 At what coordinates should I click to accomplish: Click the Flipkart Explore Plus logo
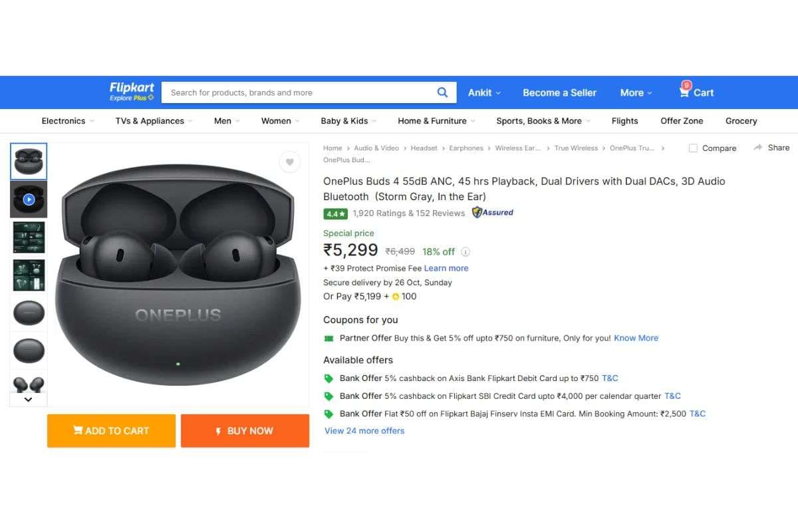132,92
